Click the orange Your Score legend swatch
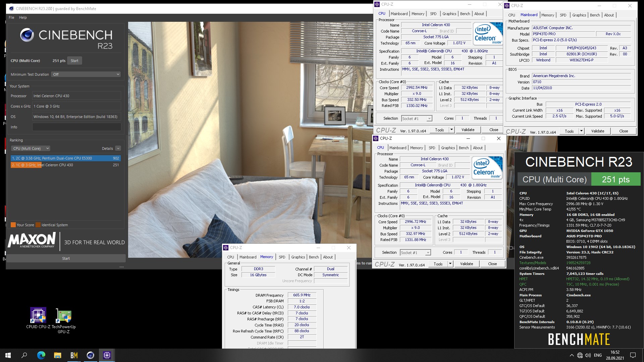This screenshot has width=644, height=362. coord(13,225)
